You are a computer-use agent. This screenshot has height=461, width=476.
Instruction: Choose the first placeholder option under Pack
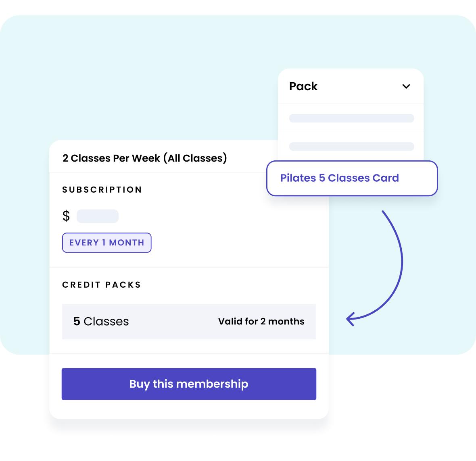point(351,118)
